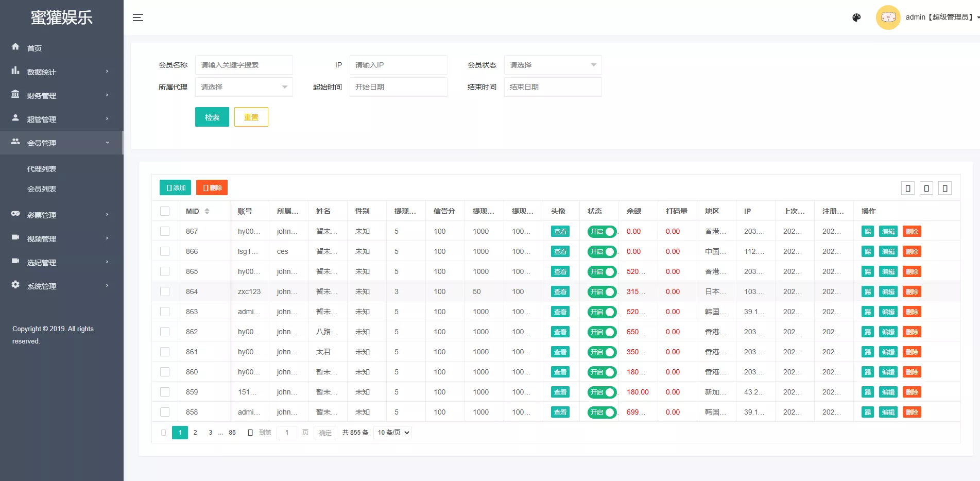Click the 检索 search button
This screenshot has height=481, width=980.
[x=212, y=117]
